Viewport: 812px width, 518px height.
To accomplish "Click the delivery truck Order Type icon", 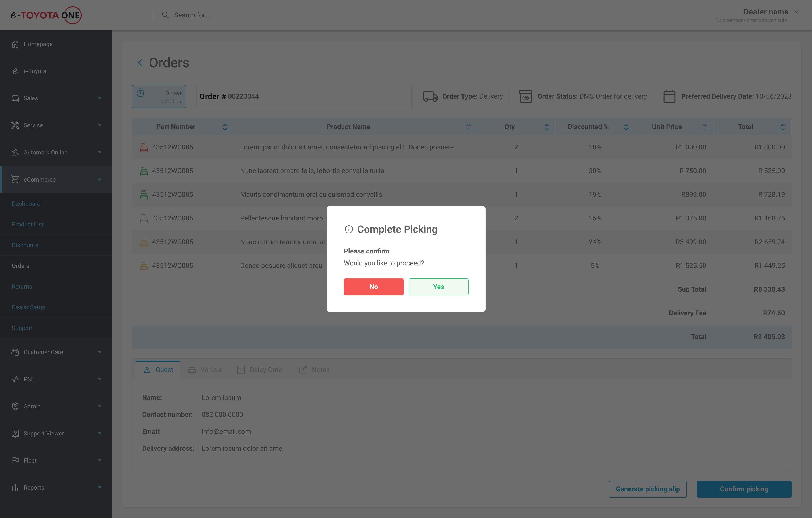I will click(x=430, y=96).
